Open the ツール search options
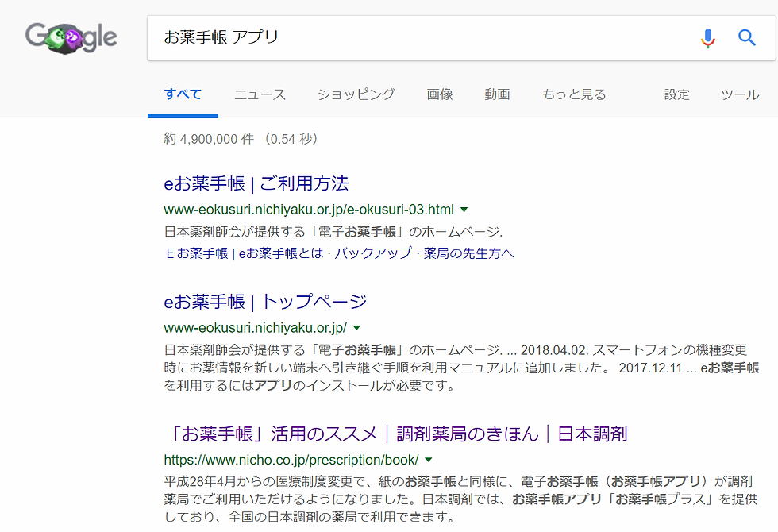The image size is (778, 532). [x=740, y=94]
